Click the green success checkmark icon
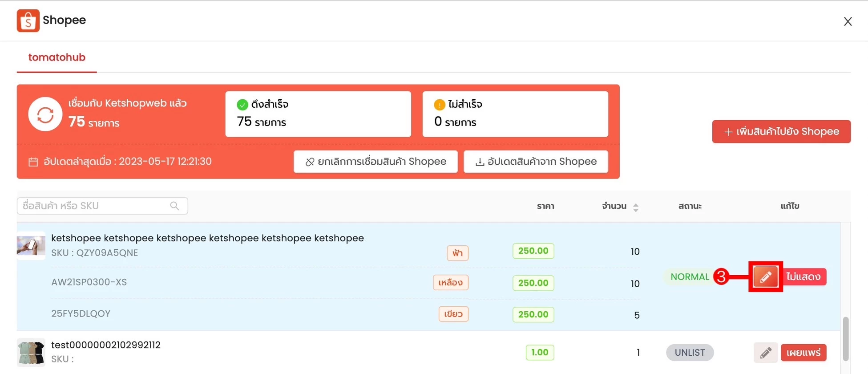Viewport: 868px width, 374px height. [x=242, y=105]
